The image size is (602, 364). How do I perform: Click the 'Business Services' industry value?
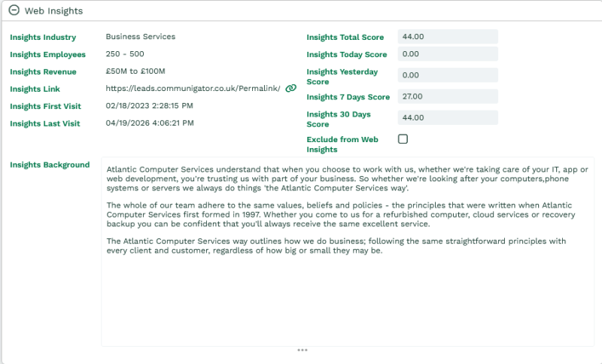(x=141, y=36)
